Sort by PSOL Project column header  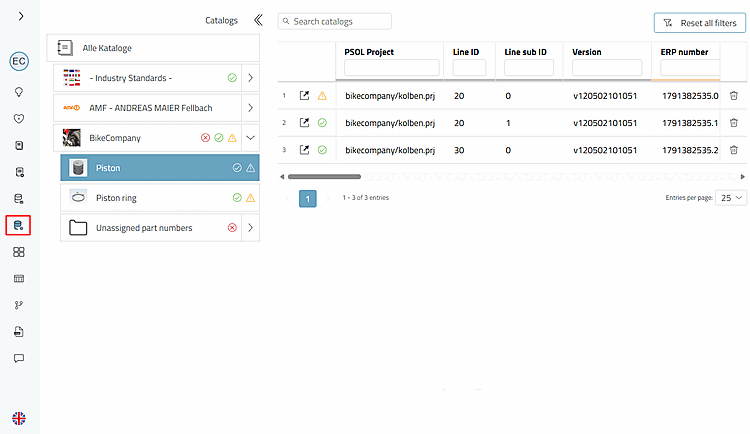tap(369, 52)
